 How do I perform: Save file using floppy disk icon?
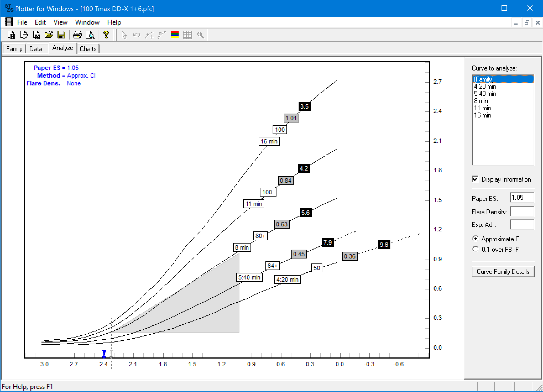[61, 35]
